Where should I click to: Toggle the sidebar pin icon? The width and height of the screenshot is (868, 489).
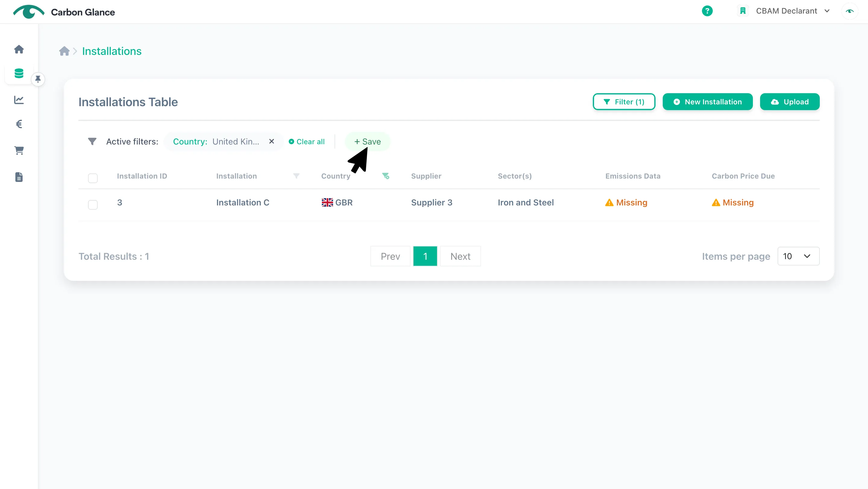[38, 79]
